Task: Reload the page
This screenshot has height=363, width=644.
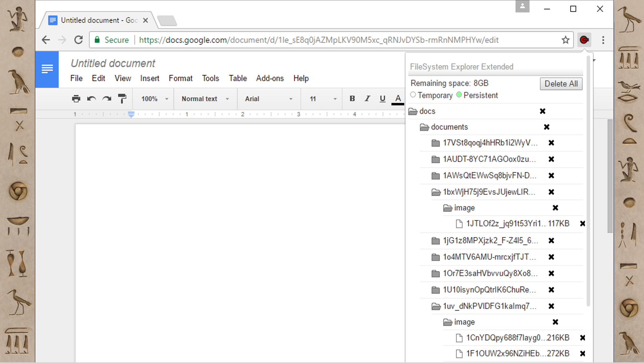Action: [78, 40]
